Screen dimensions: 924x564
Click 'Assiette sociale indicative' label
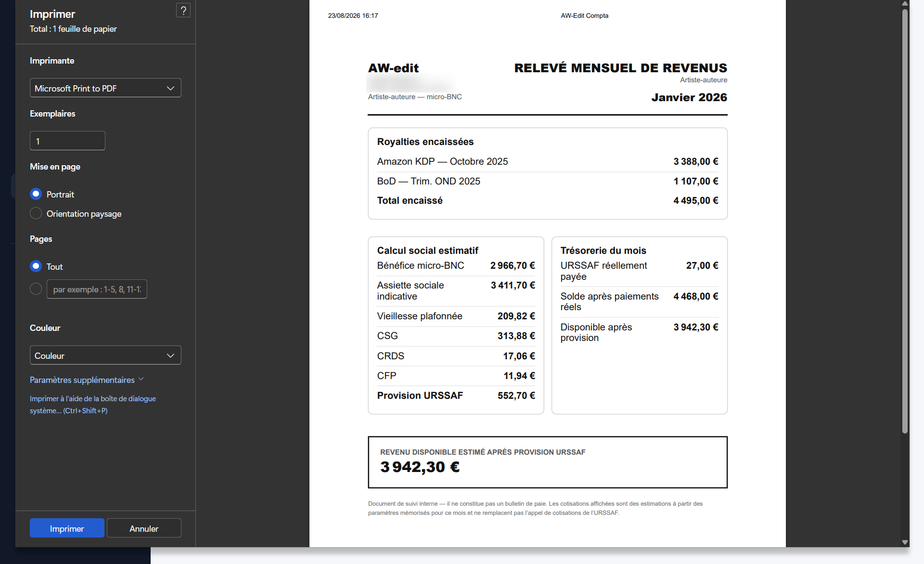pos(411,290)
